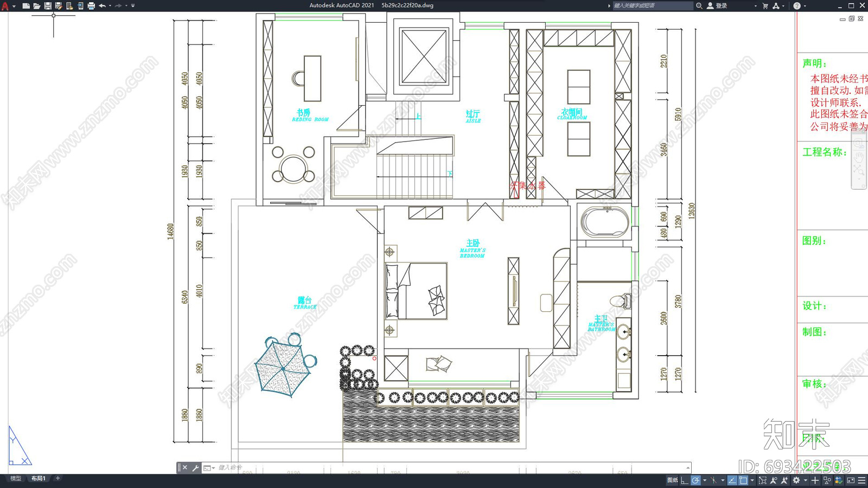This screenshot has height=488, width=868.
Task: Click the Full Navigation Wheel icon
Action: point(859,144)
